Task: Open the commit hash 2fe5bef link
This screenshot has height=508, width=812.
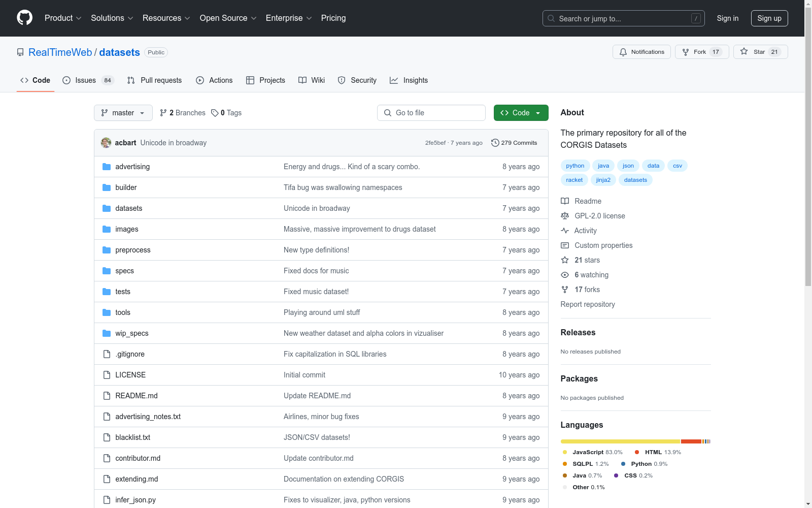Action: click(435, 143)
